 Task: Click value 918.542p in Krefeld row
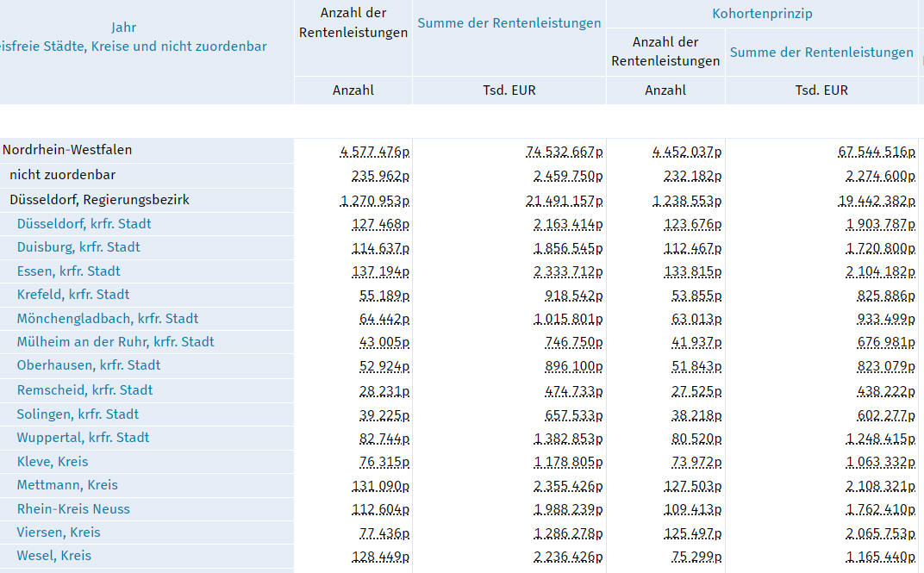tap(574, 296)
